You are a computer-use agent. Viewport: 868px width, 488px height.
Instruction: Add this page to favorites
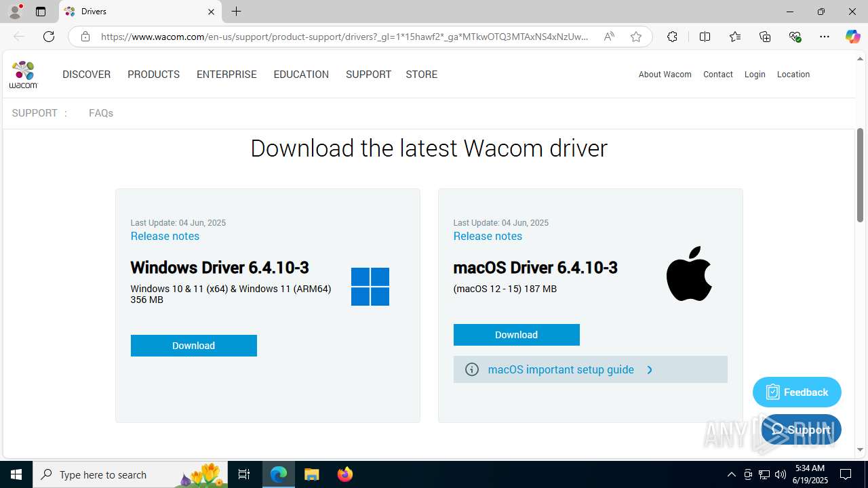[635, 37]
